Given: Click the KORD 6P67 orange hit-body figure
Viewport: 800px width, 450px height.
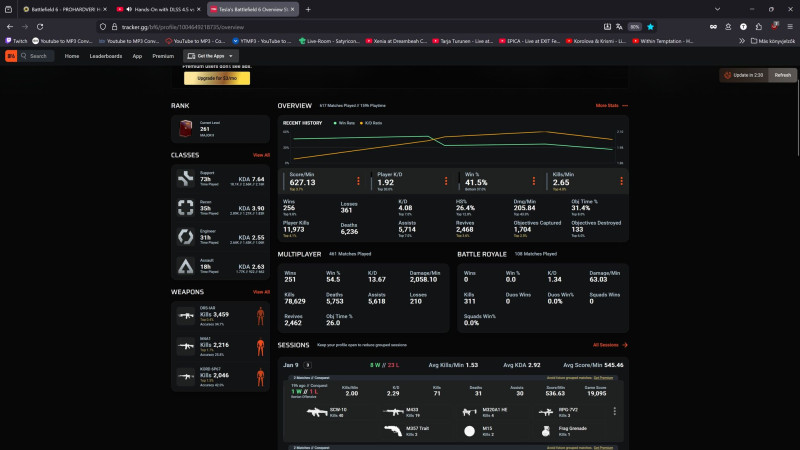Looking at the screenshot, I should tap(260, 377).
